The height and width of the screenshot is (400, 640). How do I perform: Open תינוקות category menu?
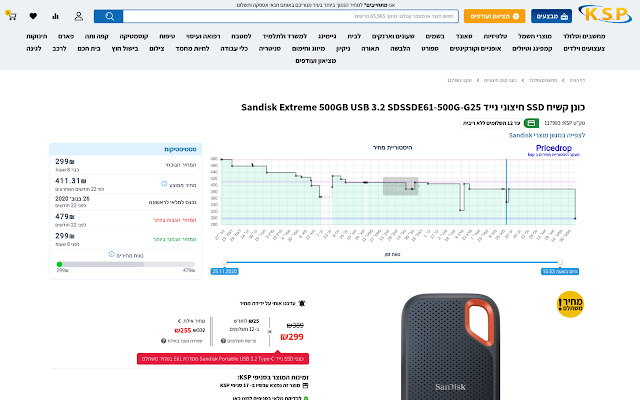(x=37, y=36)
